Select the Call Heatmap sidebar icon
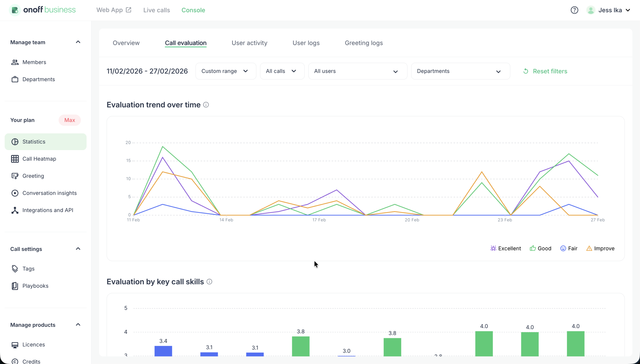The width and height of the screenshot is (640, 364). (x=15, y=159)
